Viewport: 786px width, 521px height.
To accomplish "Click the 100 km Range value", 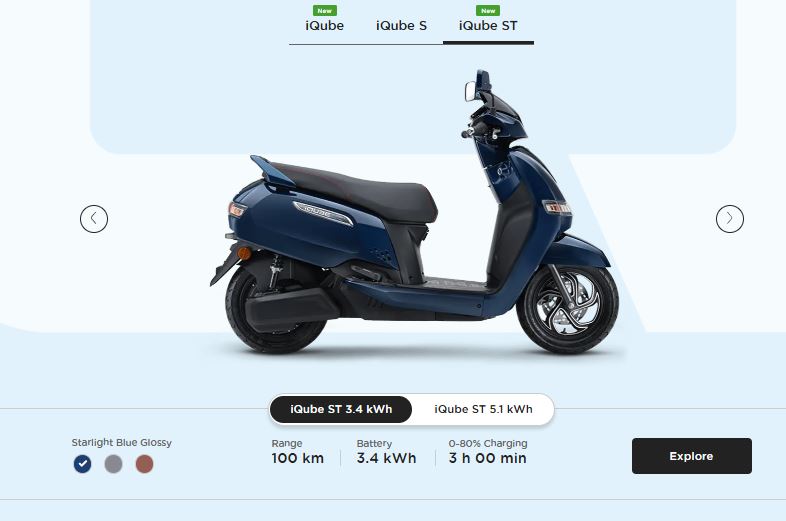I will [298, 458].
